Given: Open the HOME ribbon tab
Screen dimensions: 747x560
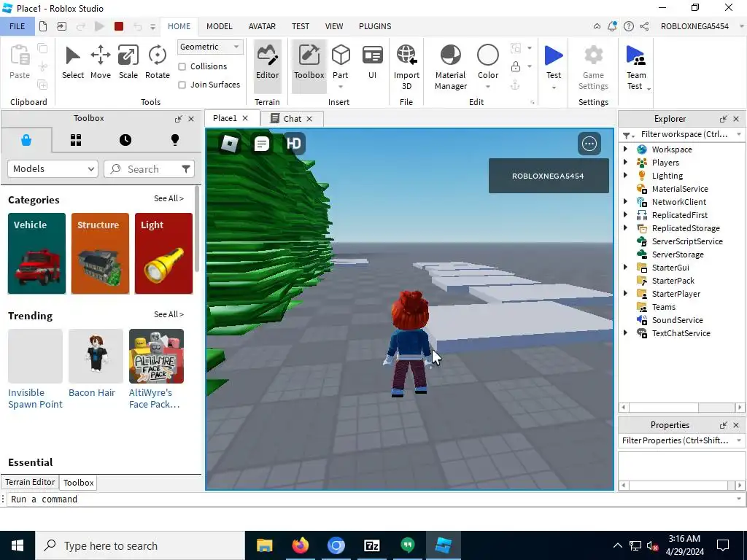Looking at the screenshot, I should click(179, 26).
